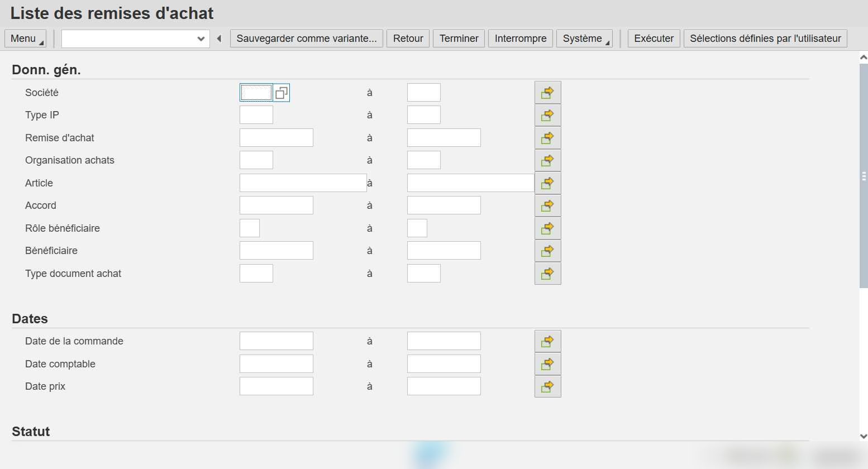Click the Bénéficiaire to-value field

point(444,251)
